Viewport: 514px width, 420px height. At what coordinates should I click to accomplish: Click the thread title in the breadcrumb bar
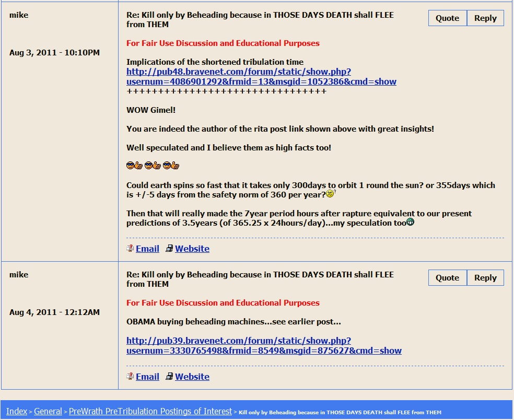pos(340,413)
